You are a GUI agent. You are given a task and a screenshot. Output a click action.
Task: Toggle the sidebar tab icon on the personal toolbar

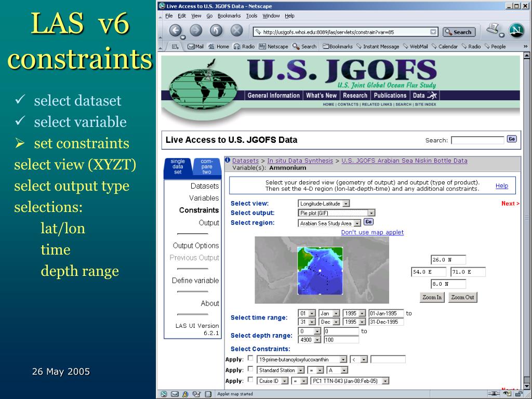[175, 46]
